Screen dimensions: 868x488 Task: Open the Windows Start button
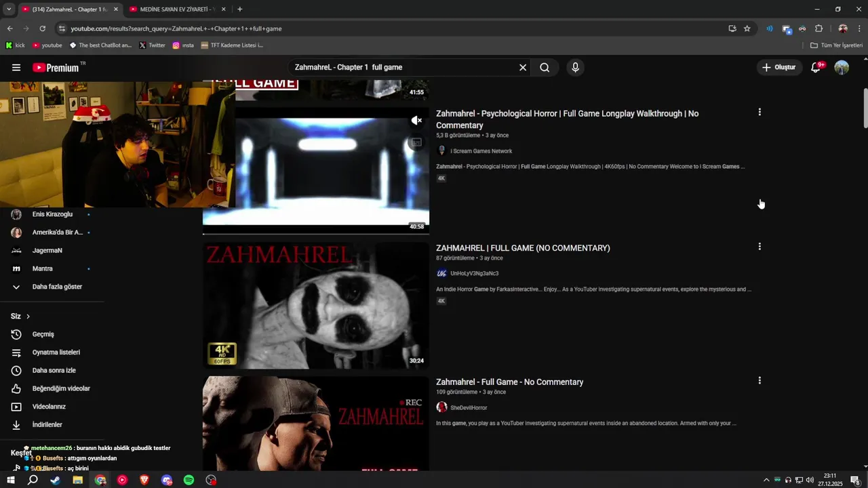click(11, 480)
